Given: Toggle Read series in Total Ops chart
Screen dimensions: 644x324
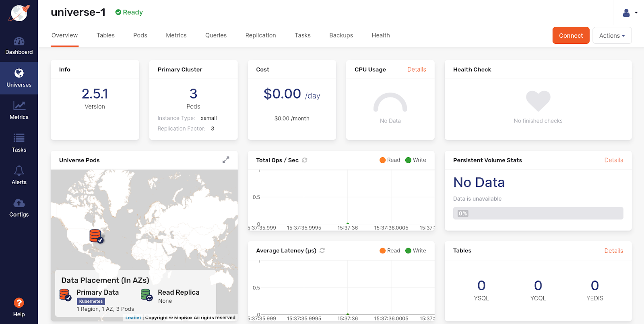Looking at the screenshot, I should coord(390,160).
